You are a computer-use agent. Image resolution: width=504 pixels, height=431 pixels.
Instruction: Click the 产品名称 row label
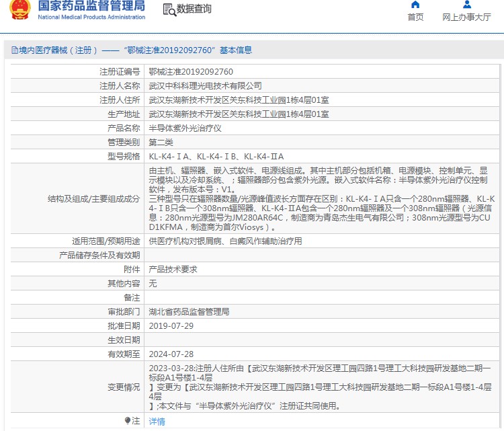click(x=124, y=128)
